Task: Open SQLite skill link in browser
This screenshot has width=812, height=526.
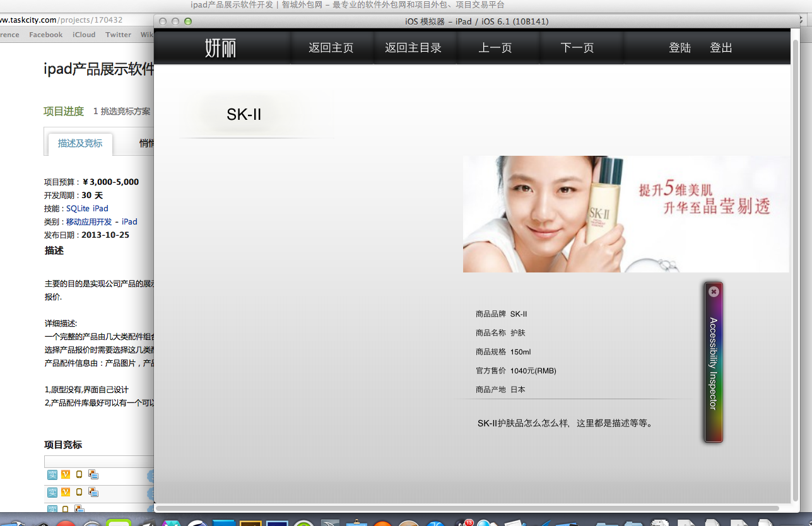Action: 78,208
